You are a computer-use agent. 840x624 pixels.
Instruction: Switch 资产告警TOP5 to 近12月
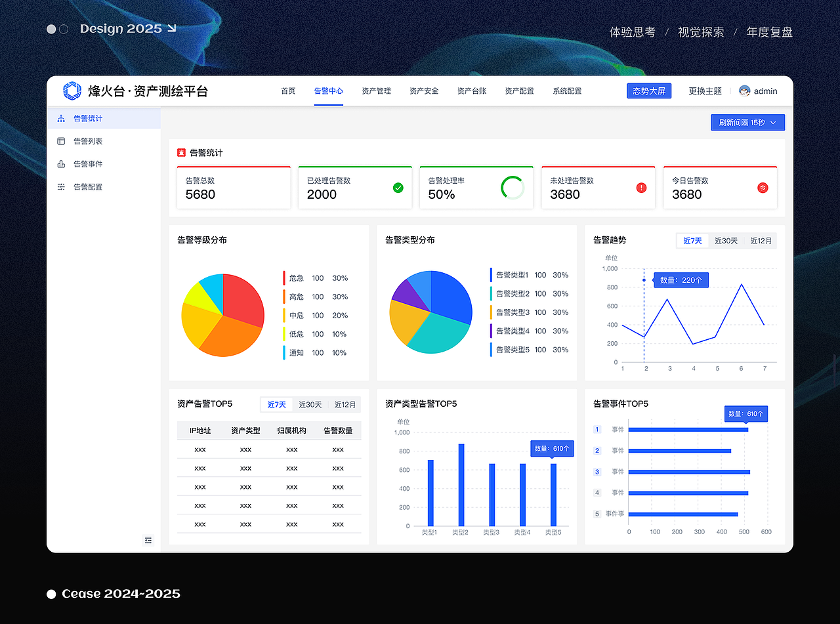(x=346, y=405)
